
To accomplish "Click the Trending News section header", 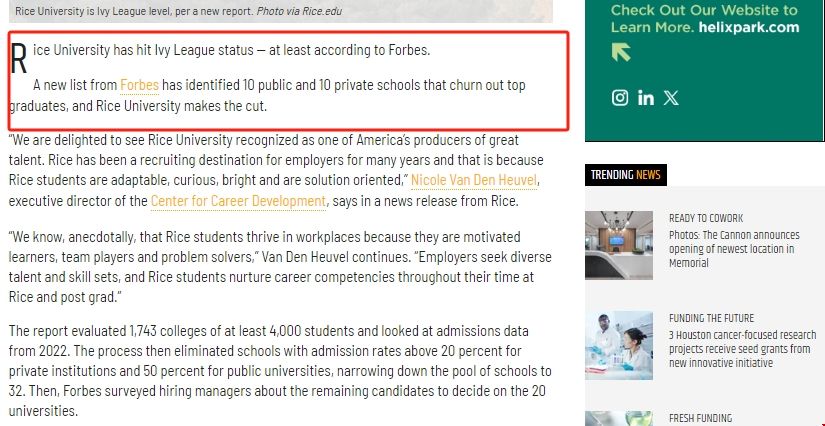I will click(x=625, y=175).
